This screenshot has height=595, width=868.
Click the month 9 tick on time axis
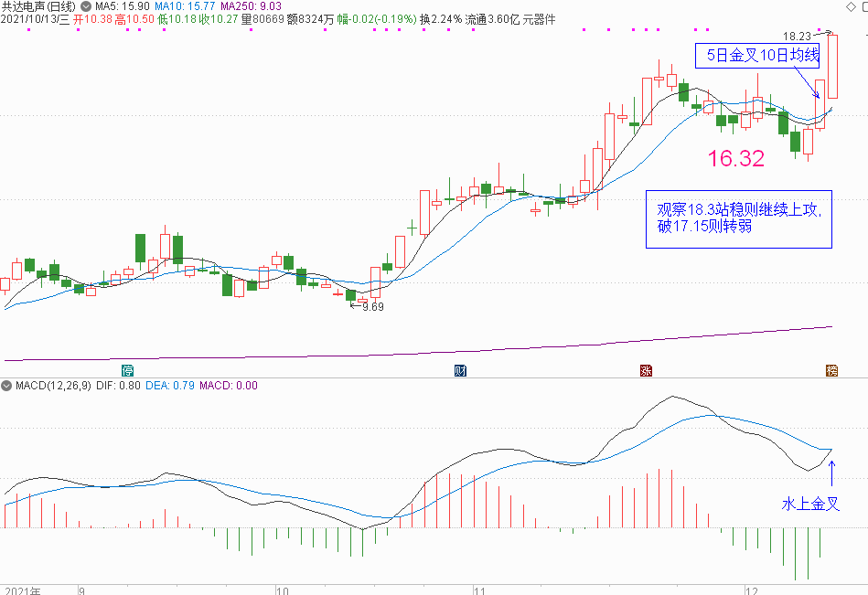click(82, 590)
